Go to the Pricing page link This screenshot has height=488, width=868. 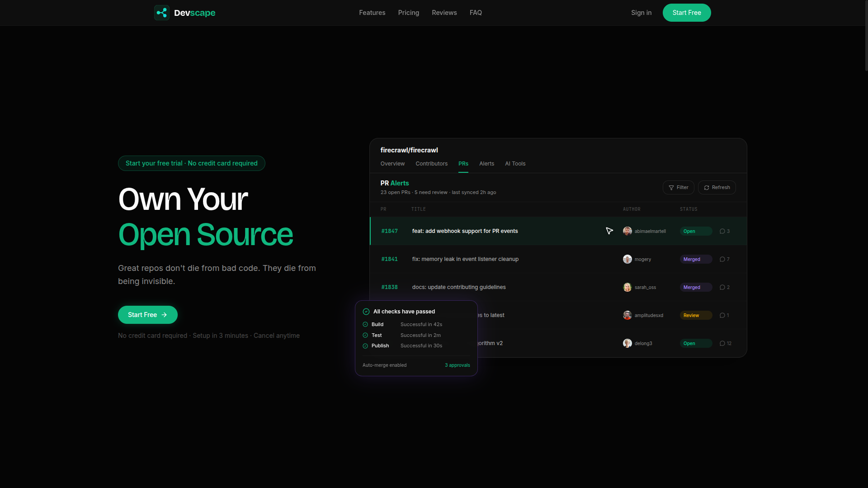[409, 13]
